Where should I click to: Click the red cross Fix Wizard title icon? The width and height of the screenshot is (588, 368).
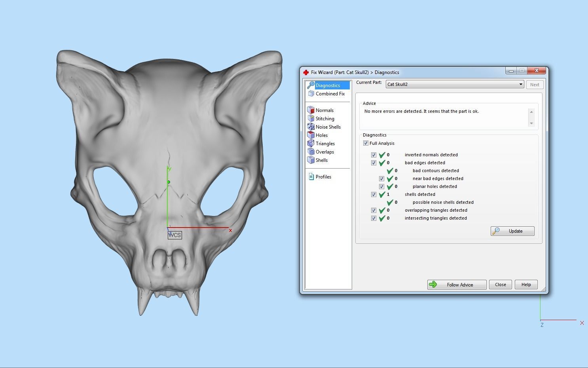tap(306, 72)
